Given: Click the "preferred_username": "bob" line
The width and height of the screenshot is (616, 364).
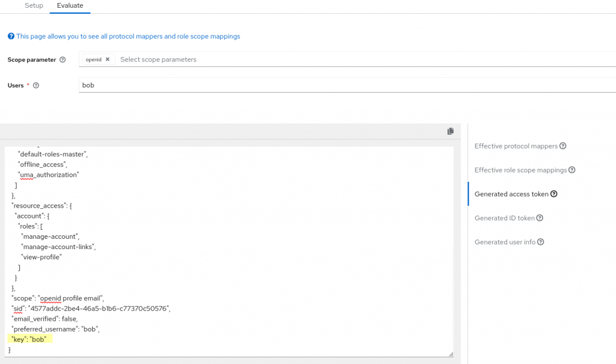Looking at the screenshot, I should pyautogui.click(x=55, y=329).
